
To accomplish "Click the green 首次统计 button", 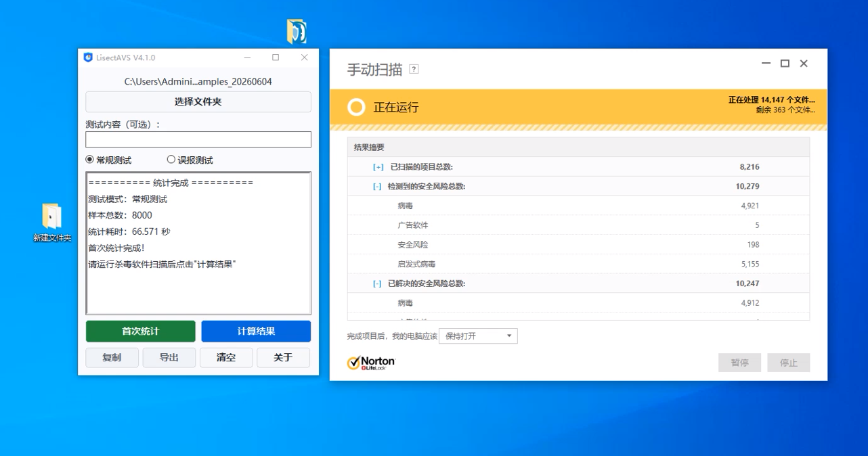I will tap(141, 332).
